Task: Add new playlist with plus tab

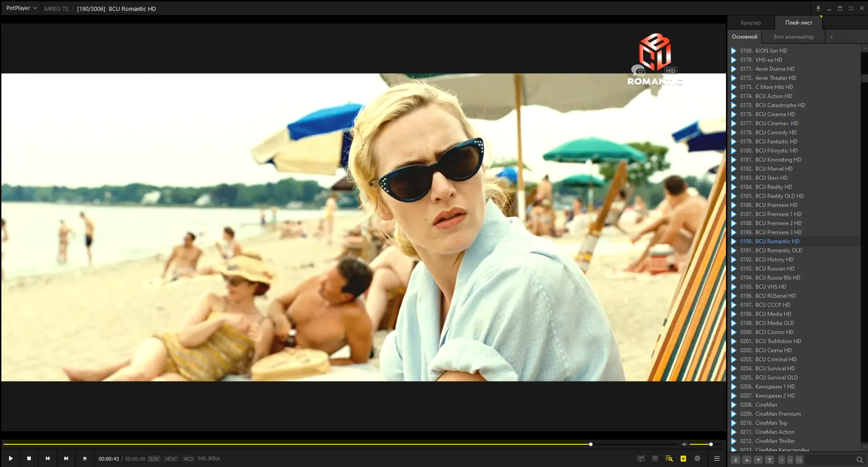Action: pyautogui.click(x=831, y=37)
